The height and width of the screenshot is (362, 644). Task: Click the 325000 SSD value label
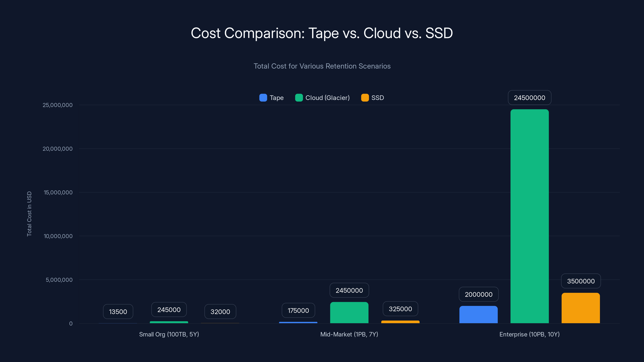point(400,309)
